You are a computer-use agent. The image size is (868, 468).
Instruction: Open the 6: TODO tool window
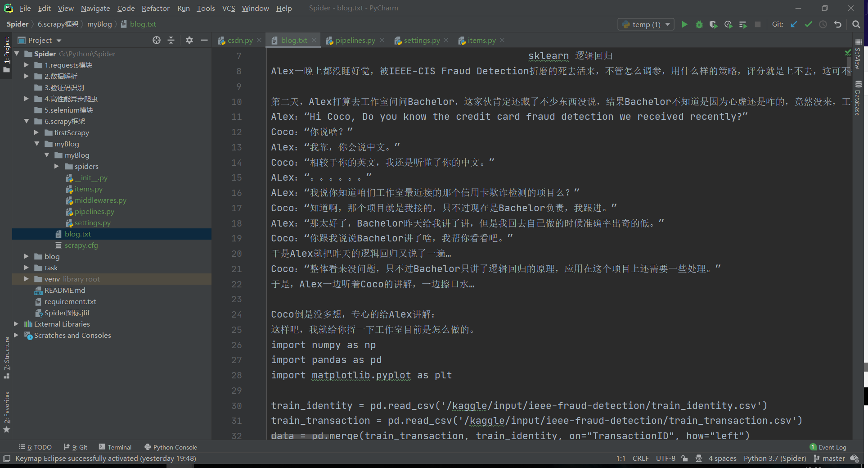35,447
